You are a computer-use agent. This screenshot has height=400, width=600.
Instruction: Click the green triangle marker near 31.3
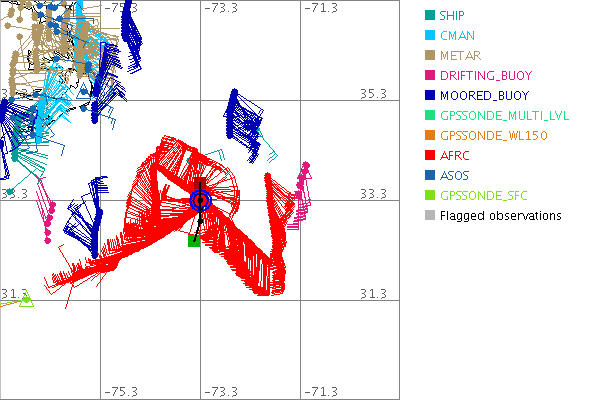(x=27, y=298)
